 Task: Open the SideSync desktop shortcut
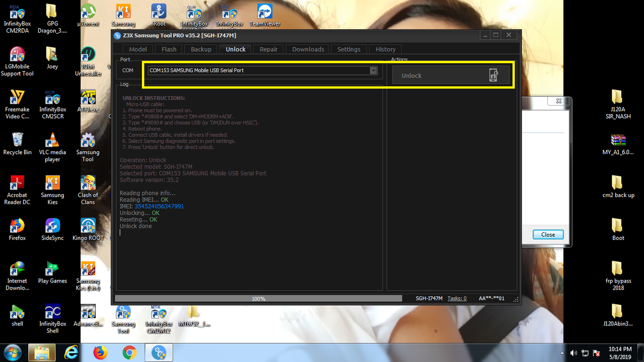(x=52, y=230)
